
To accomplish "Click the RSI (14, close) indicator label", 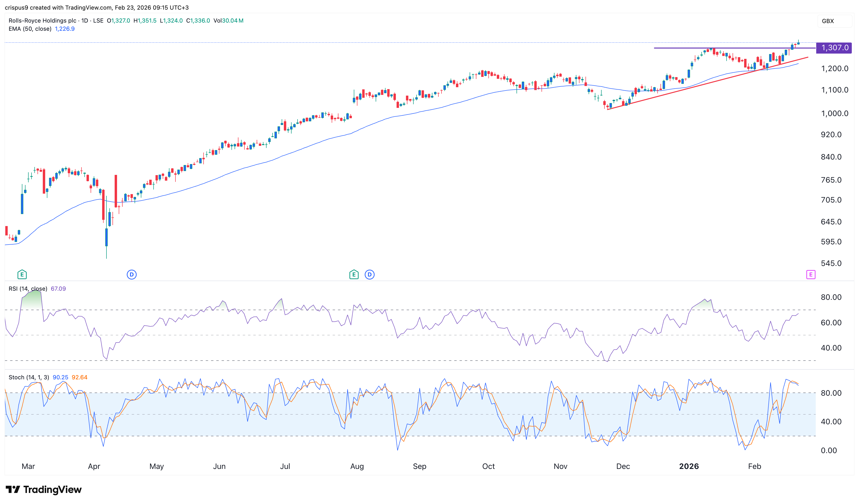I will click(x=28, y=289).
